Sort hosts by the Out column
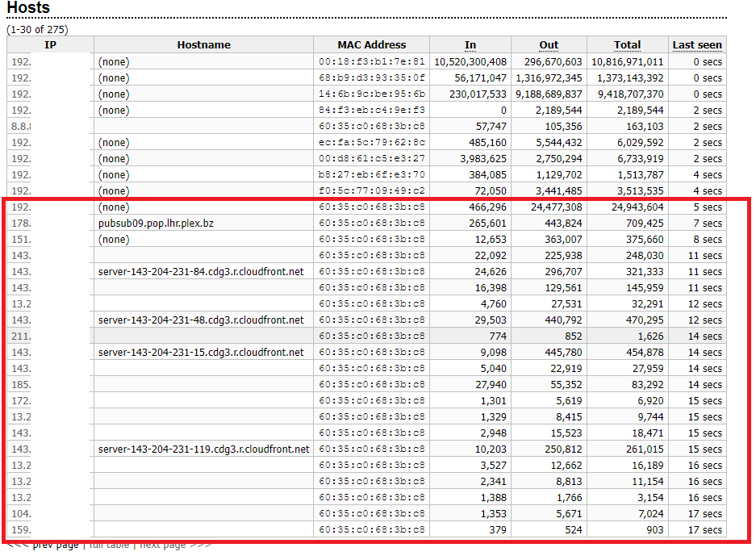756x556 pixels. point(549,45)
